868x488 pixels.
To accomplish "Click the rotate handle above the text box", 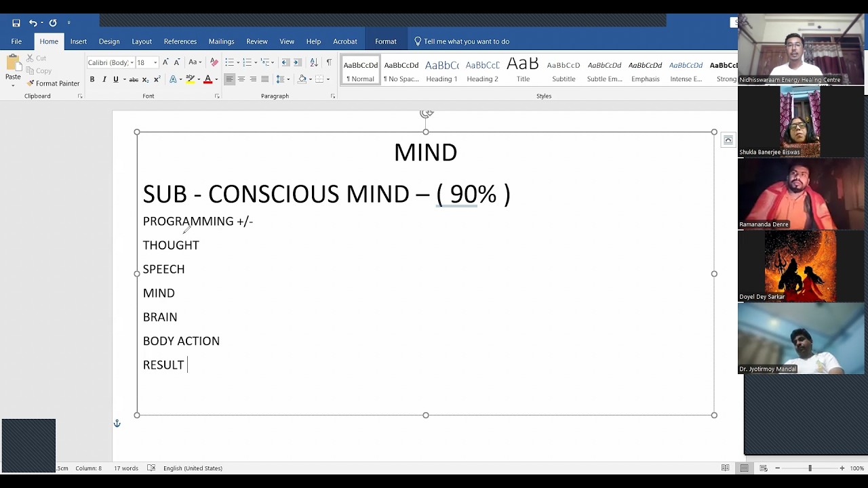I will tap(426, 113).
